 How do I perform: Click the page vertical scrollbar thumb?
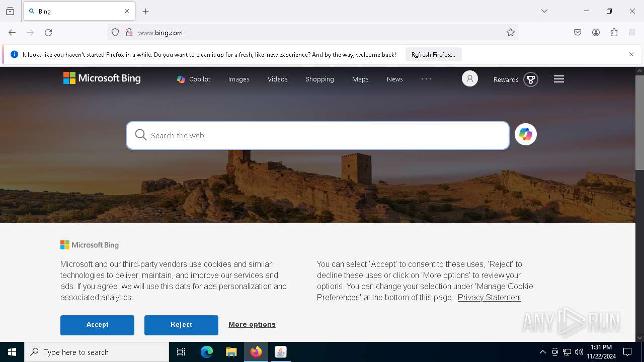[x=640, y=122]
